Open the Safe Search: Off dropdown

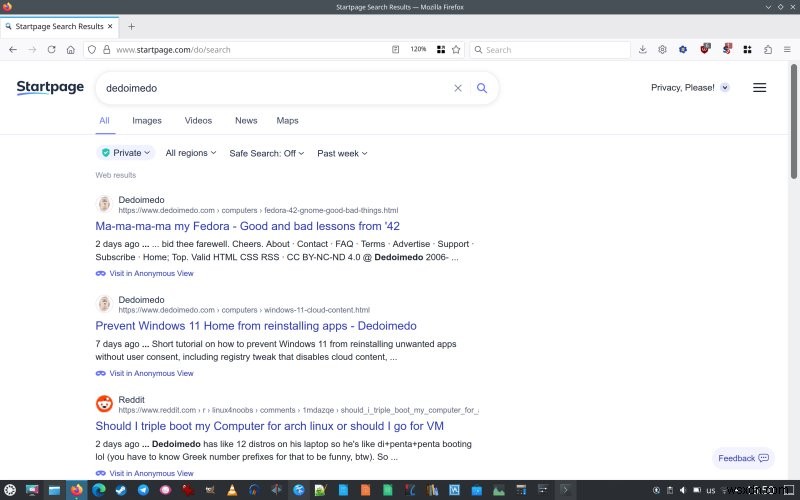click(x=266, y=153)
